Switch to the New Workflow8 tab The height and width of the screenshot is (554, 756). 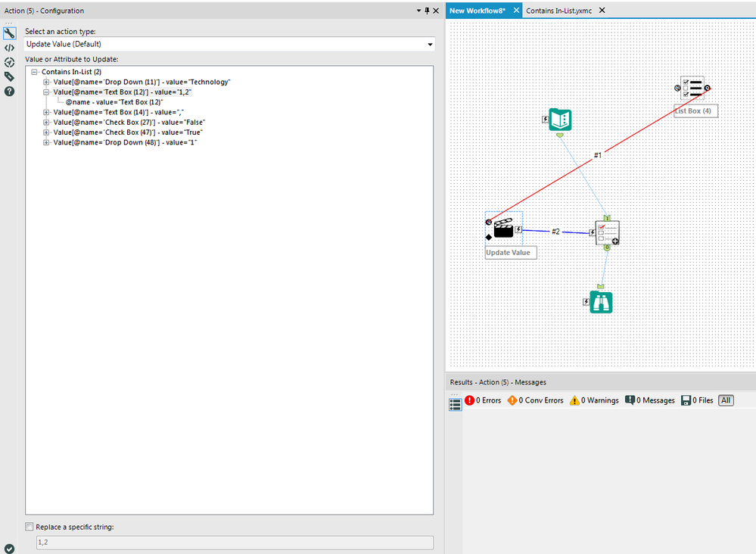478,11
